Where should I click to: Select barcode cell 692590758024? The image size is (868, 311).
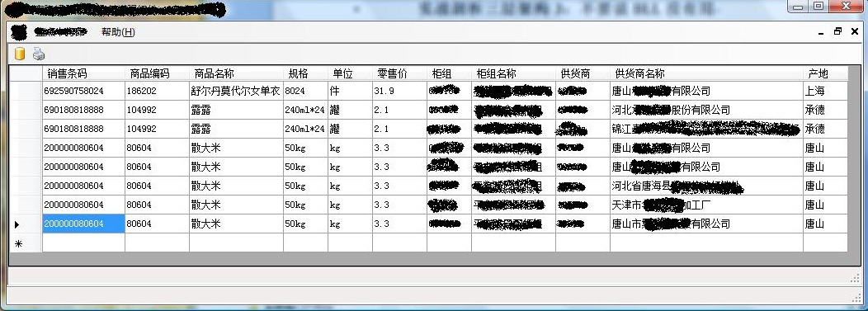(x=83, y=91)
